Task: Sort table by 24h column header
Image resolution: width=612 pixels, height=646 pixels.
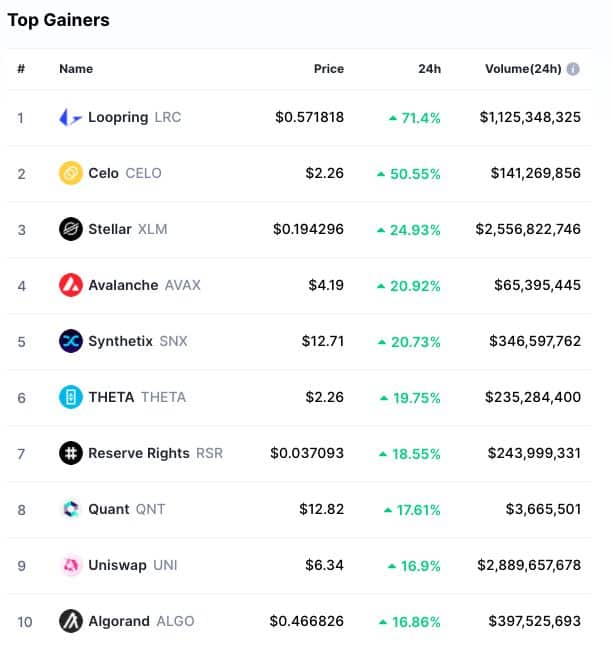Action: pyautogui.click(x=429, y=69)
